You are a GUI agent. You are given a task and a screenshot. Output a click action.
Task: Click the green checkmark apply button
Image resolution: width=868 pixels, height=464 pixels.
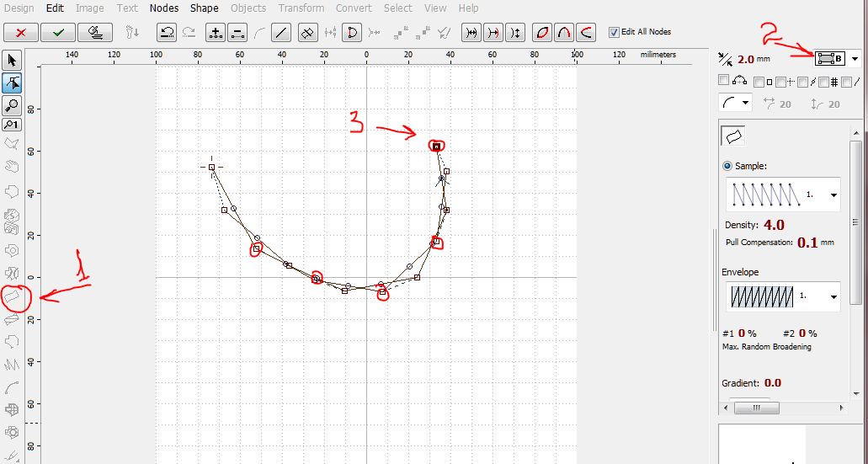57,33
